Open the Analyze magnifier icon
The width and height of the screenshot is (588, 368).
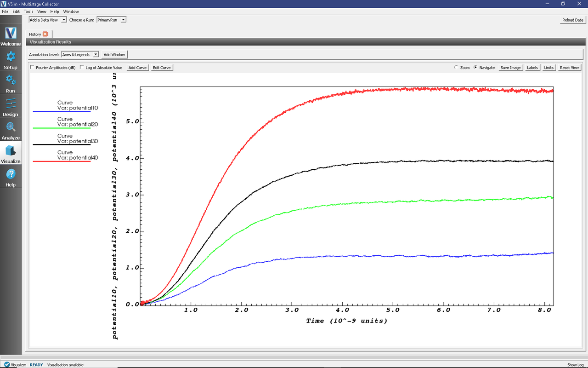11,127
